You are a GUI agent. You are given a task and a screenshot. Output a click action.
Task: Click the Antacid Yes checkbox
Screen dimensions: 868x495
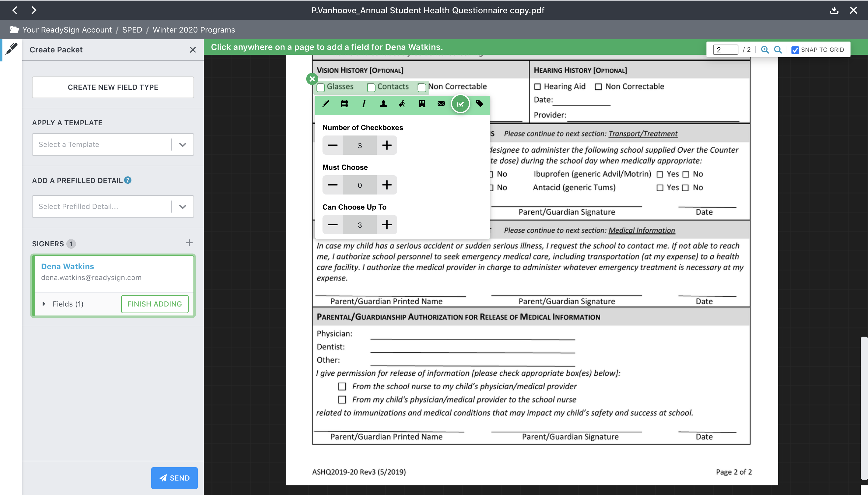[x=660, y=188]
